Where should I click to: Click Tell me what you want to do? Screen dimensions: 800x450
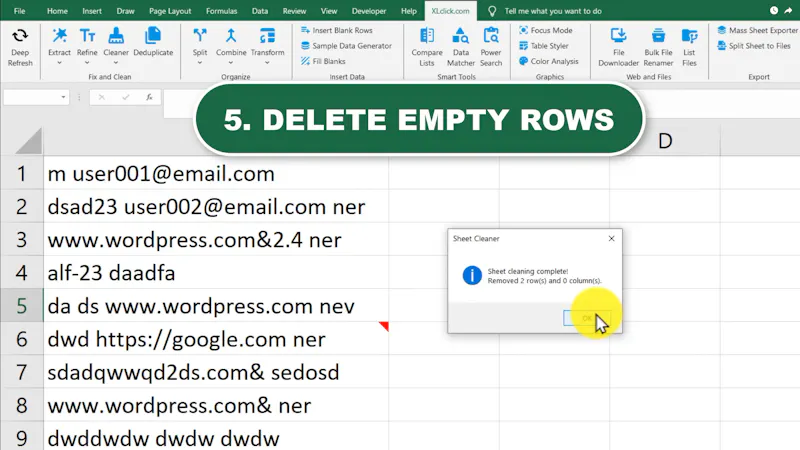click(553, 11)
